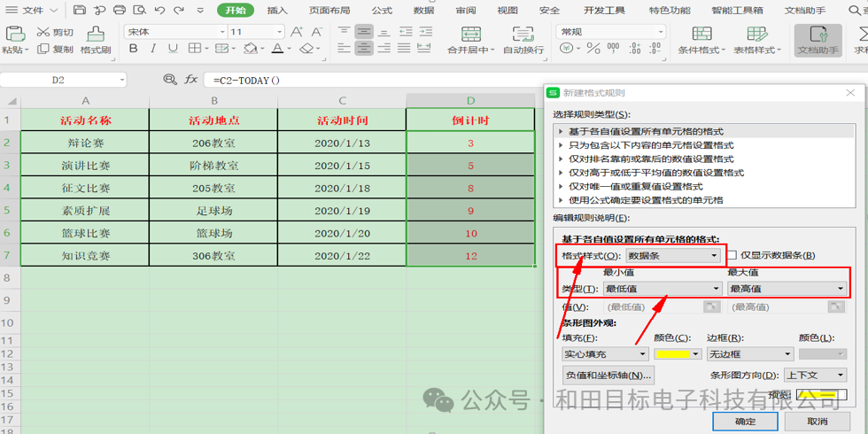
Task: Align text right in the cell
Action: pos(384,49)
